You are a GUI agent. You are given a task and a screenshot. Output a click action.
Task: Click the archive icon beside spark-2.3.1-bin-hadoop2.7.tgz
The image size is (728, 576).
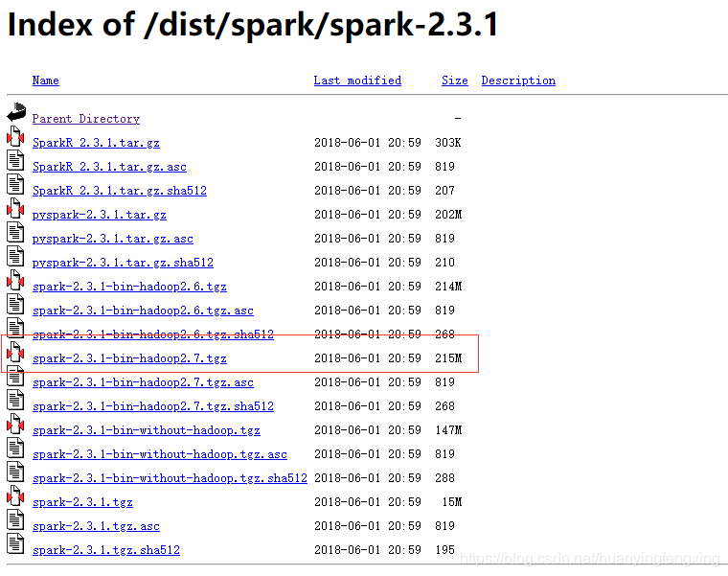(15, 352)
